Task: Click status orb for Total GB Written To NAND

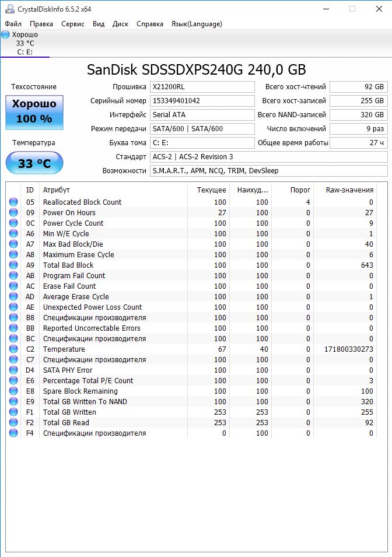Action: point(13,401)
